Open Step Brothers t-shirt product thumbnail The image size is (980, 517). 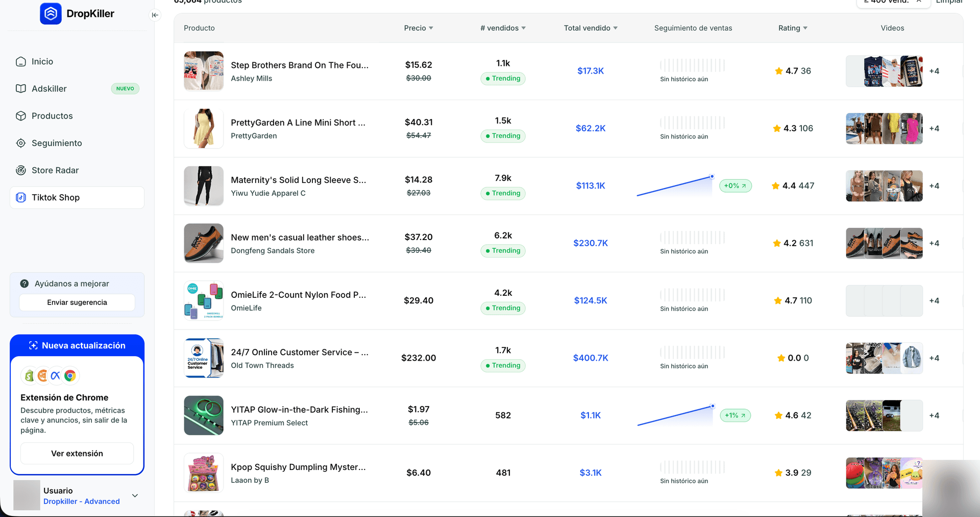[204, 71]
